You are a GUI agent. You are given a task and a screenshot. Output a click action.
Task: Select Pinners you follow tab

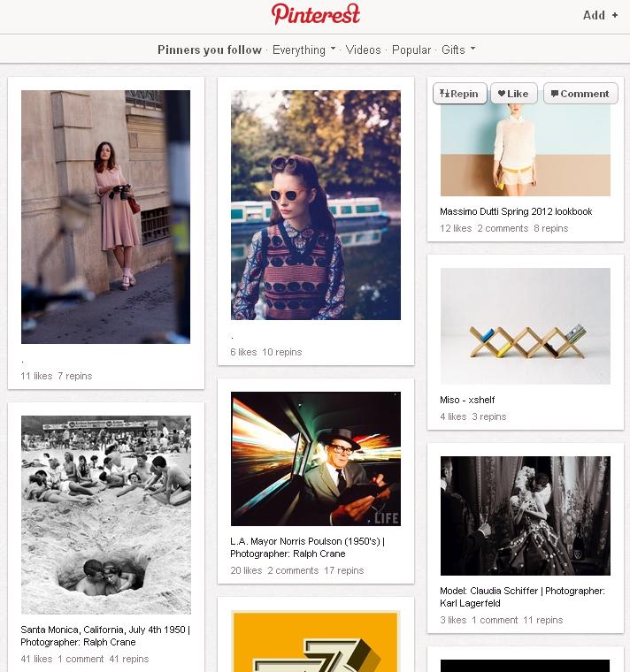click(210, 50)
